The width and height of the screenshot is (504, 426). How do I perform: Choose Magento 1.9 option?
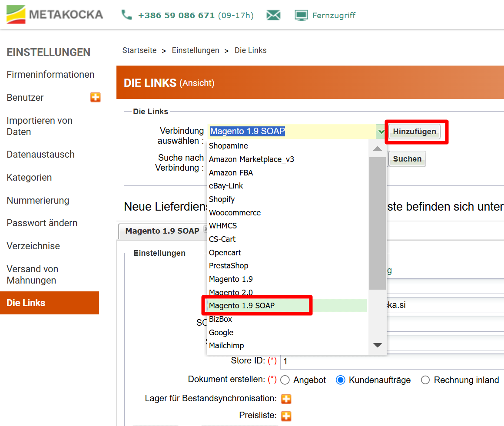point(287,279)
